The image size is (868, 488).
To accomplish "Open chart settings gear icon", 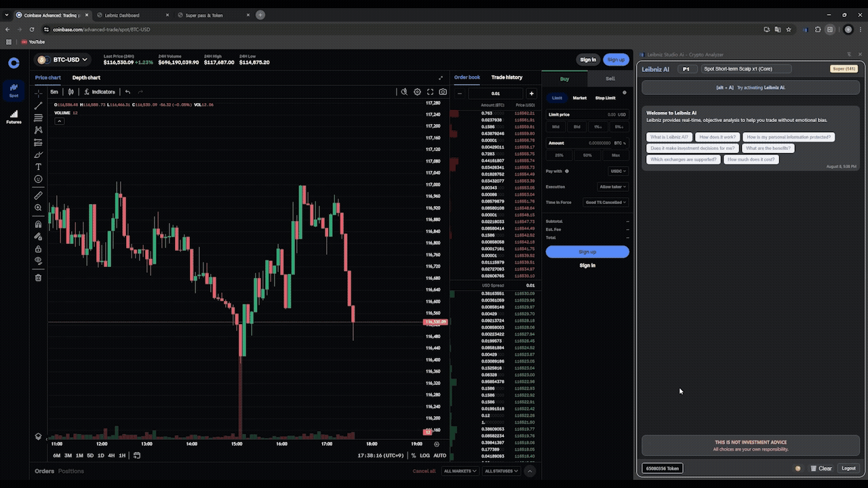I will coord(417,91).
